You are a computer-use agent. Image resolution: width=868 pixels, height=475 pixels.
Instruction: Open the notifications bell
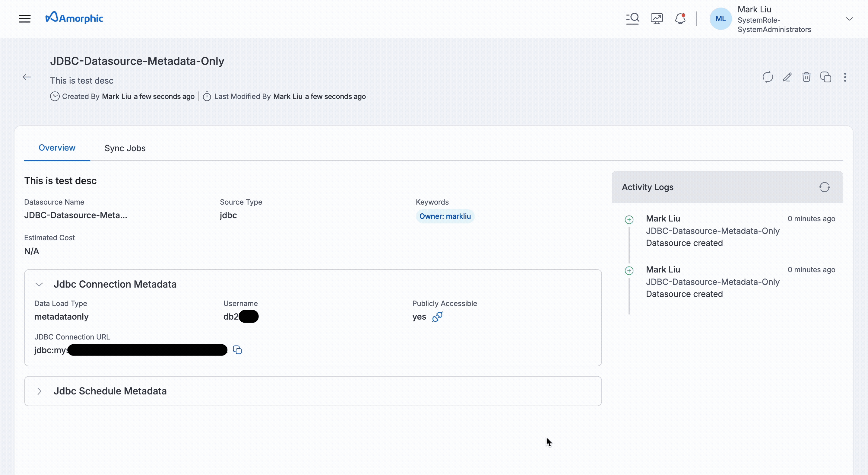click(x=680, y=18)
